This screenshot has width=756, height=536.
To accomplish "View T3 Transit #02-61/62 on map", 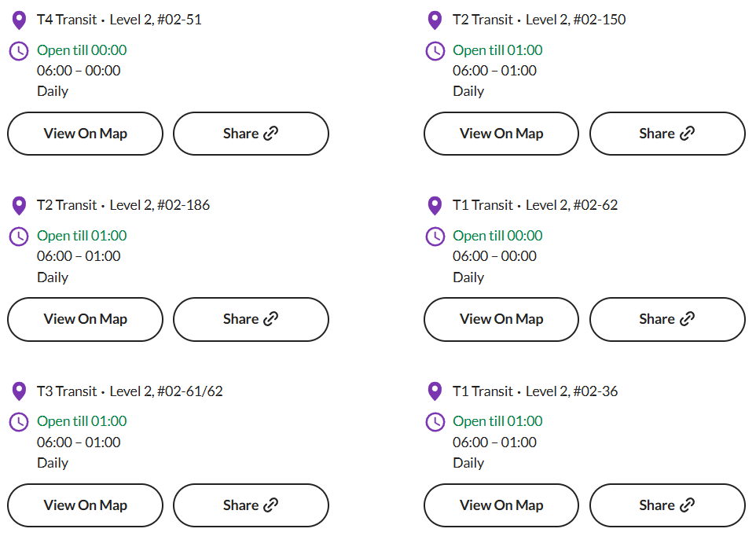I will point(86,505).
